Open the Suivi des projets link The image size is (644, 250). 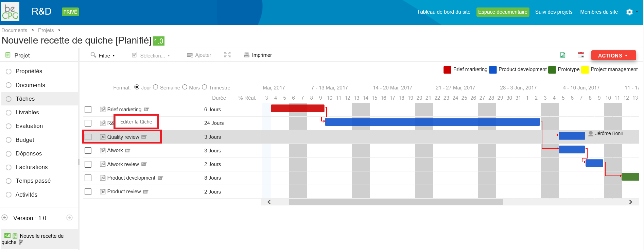[x=554, y=12]
